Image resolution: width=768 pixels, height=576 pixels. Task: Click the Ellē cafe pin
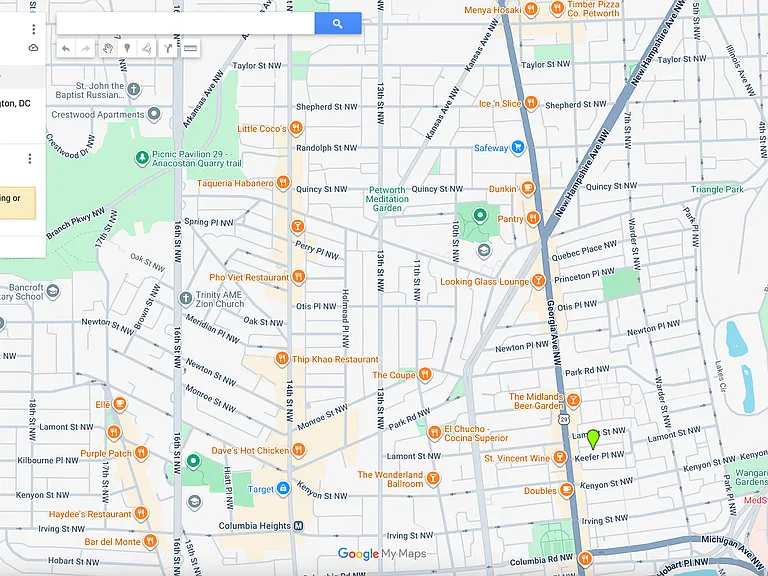click(x=120, y=404)
